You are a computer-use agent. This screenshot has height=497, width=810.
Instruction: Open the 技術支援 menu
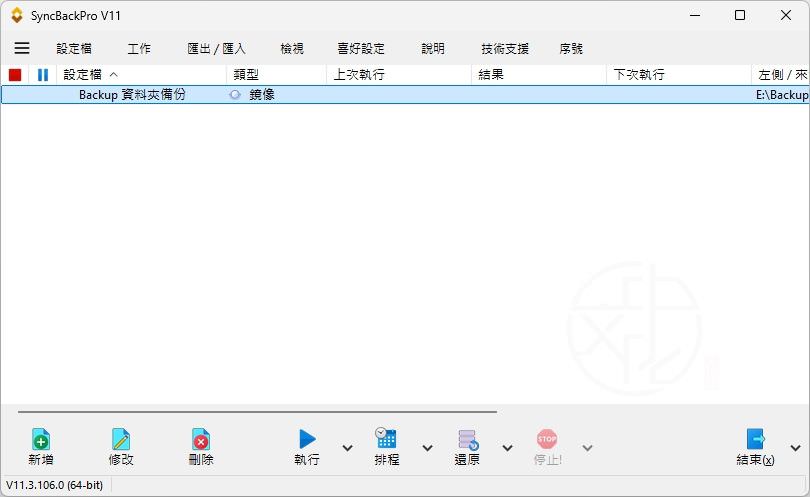tap(505, 48)
